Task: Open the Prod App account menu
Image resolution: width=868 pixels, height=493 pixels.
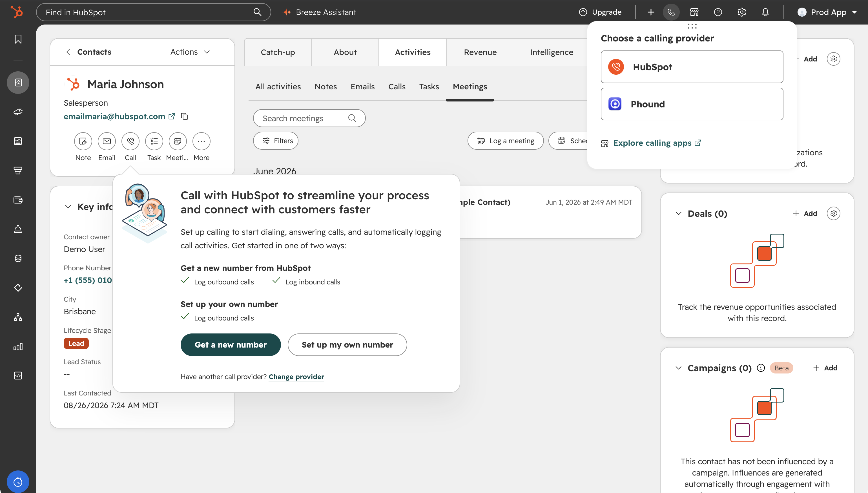Action: (827, 12)
